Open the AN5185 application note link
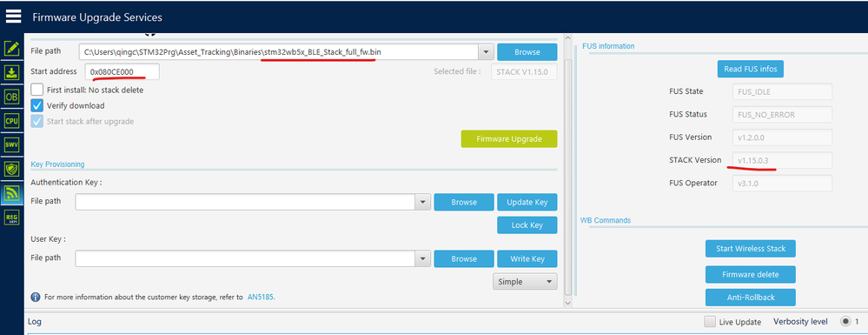868x335 pixels. [261, 297]
